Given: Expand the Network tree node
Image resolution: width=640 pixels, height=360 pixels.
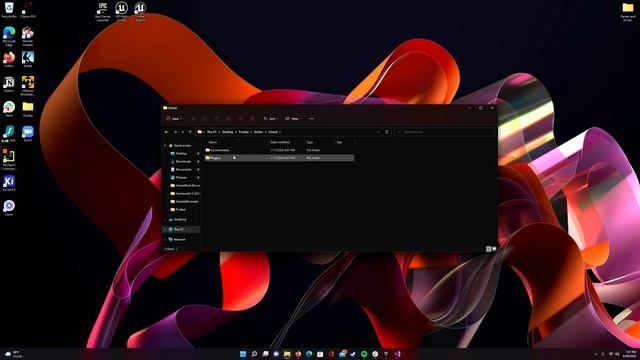Looking at the screenshot, I should click(165, 240).
